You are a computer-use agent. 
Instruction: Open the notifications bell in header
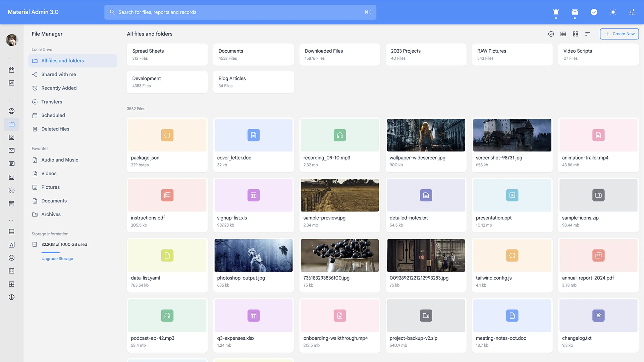556,12
